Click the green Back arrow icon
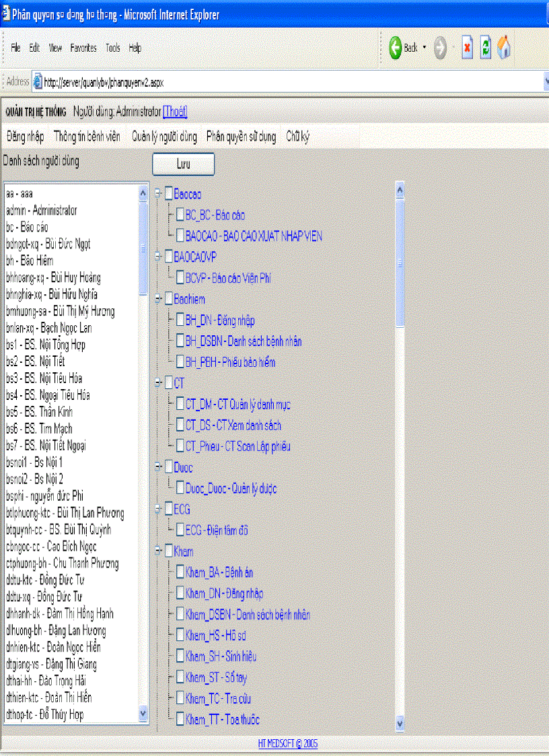Screen dimensions: 549x756 (396, 48)
